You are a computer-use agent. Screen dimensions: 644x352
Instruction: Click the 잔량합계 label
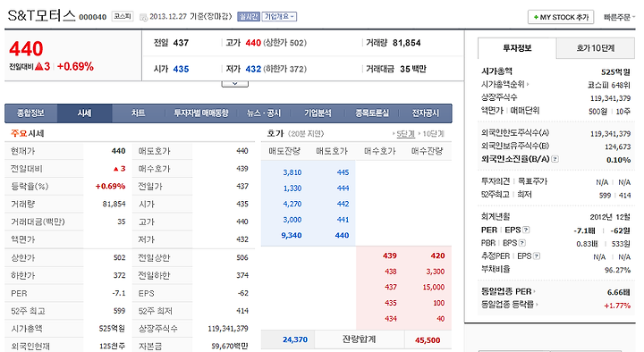[x=359, y=339]
